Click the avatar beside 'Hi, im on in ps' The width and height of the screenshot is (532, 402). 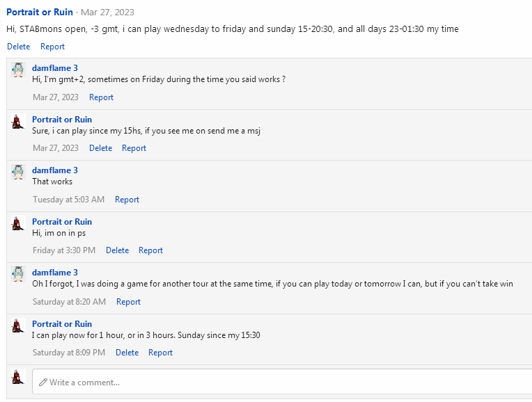pyautogui.click(x=19, y=224)
